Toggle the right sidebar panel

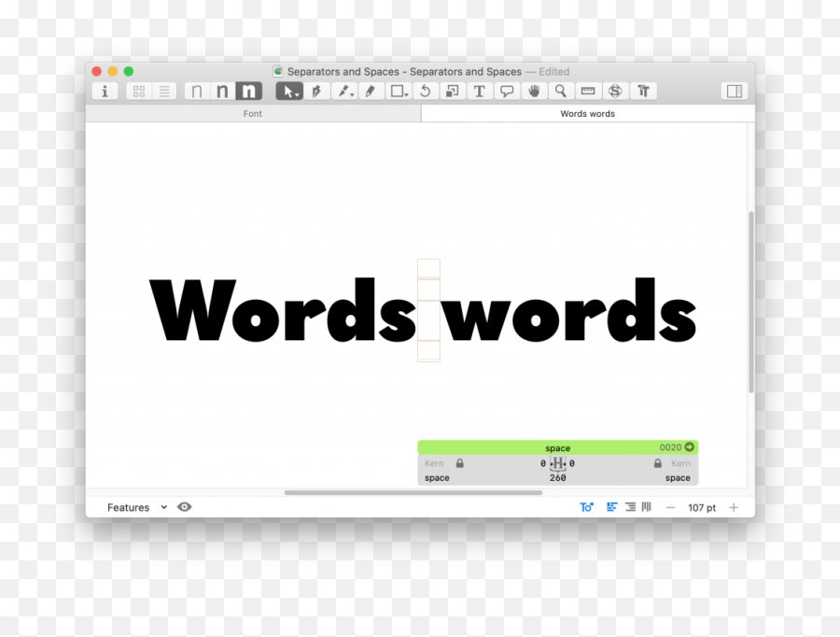click(735, 92)
